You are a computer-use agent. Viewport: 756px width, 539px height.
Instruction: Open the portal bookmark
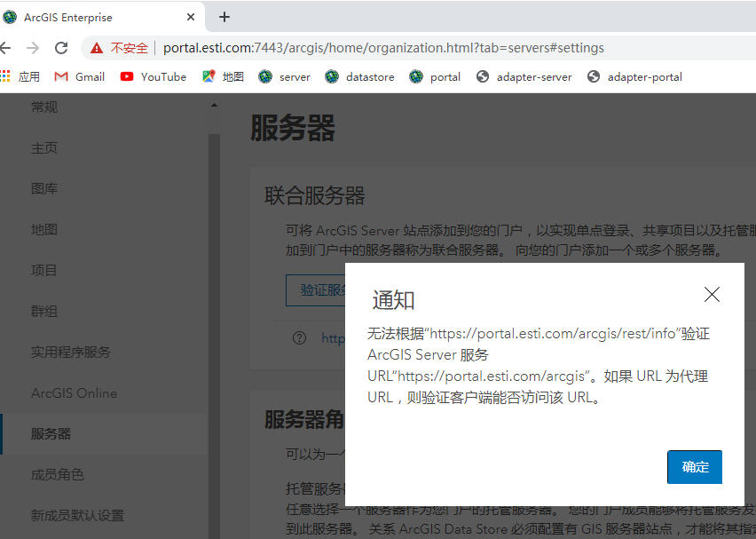435,76
